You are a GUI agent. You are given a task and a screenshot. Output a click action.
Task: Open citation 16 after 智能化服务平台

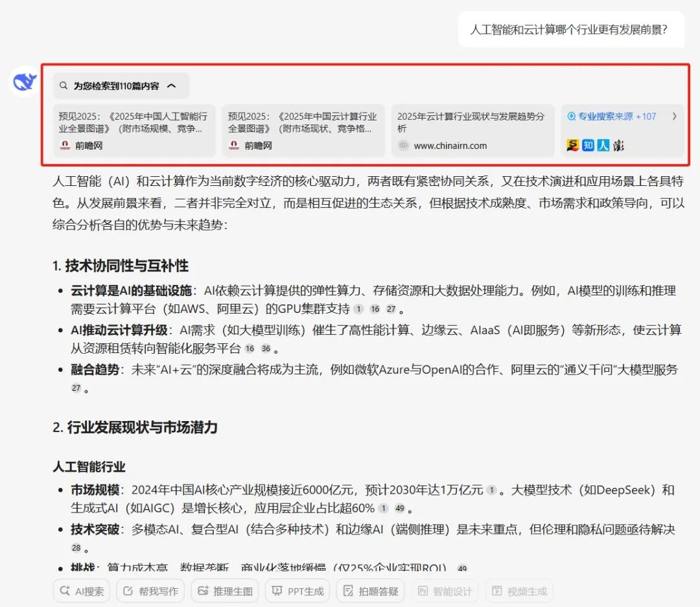pos(250,349)
